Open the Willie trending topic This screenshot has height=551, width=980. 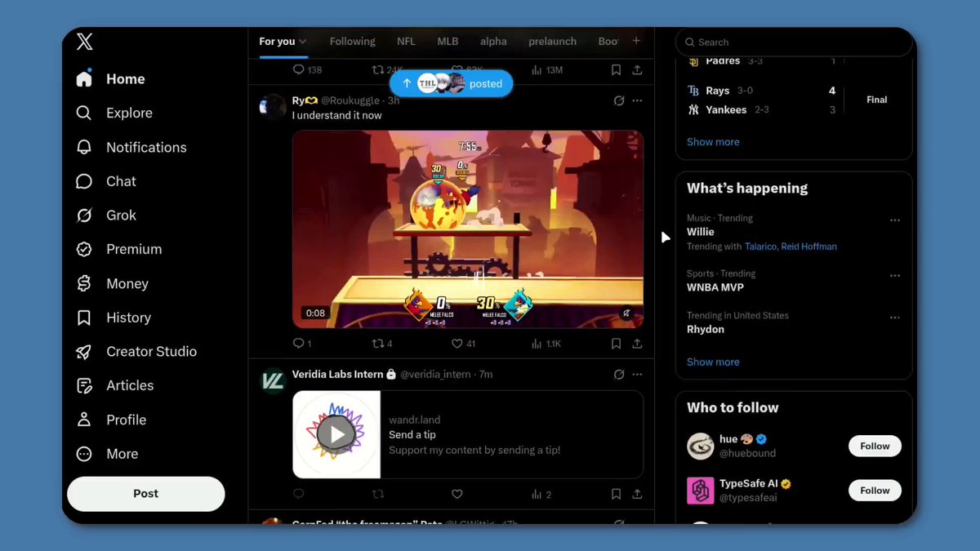tap(701, 232)
